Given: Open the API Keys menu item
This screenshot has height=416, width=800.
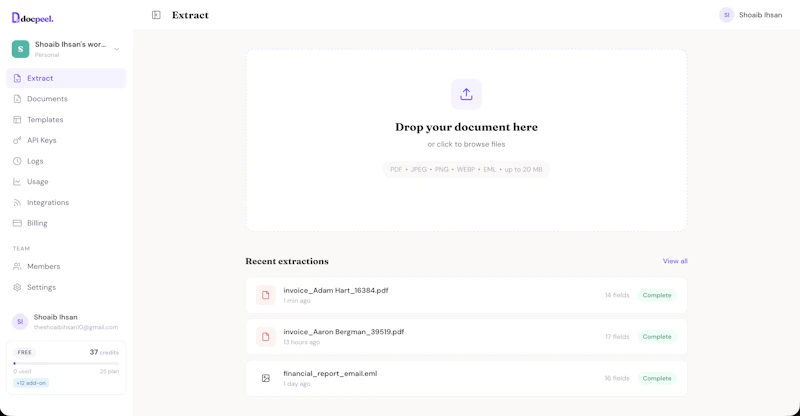Looking at the screenshot, I should 66,140.
